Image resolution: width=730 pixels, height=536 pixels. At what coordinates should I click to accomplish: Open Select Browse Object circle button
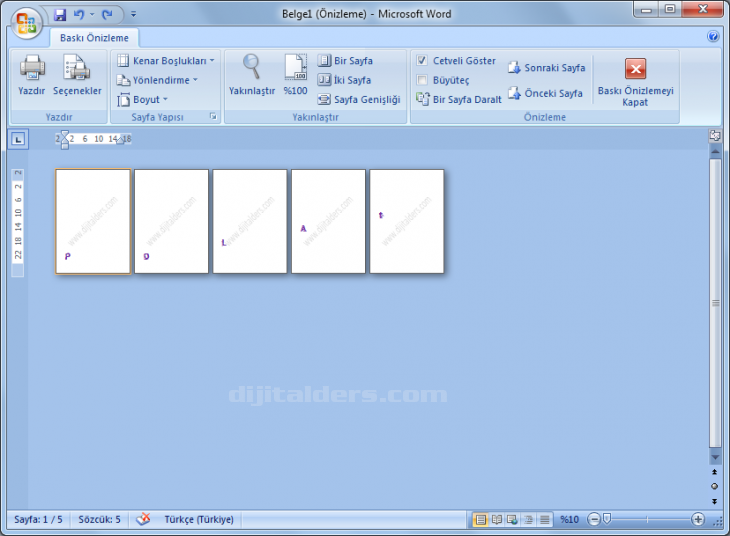pos(715,487)
